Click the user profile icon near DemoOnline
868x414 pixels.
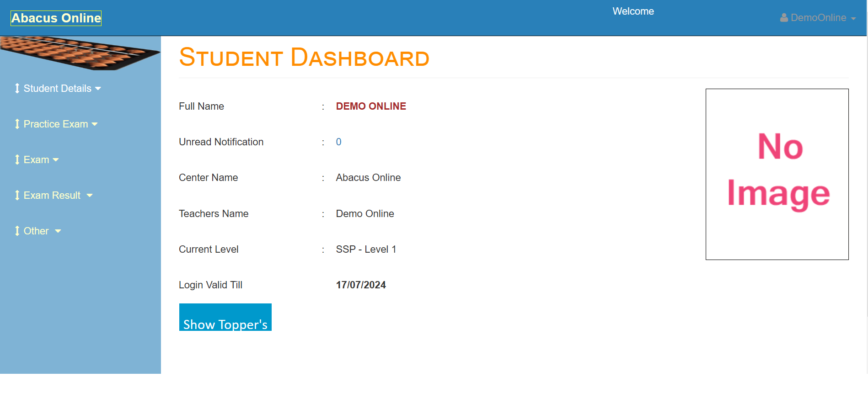(x=783, y=18)
